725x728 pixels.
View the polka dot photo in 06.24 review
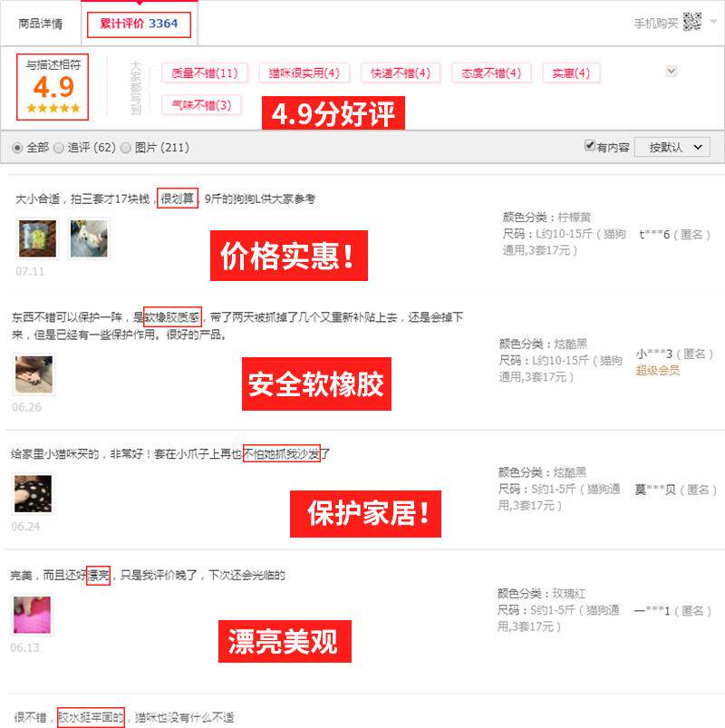pos(33,493)
